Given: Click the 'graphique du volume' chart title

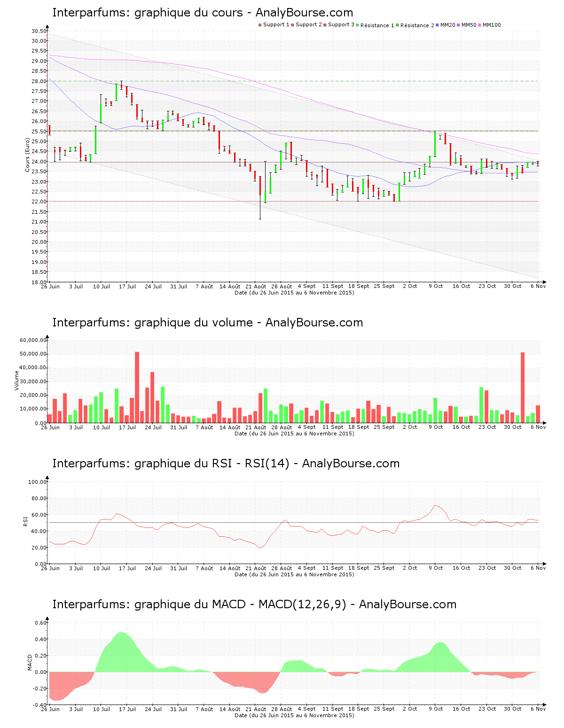Looking at the screenshot, I should pyautogui.click(x=207, y=323).
